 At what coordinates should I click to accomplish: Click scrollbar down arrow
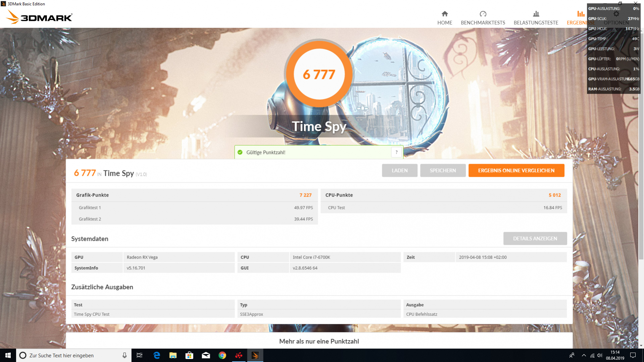pyautogui.click(x=641, y=346)
